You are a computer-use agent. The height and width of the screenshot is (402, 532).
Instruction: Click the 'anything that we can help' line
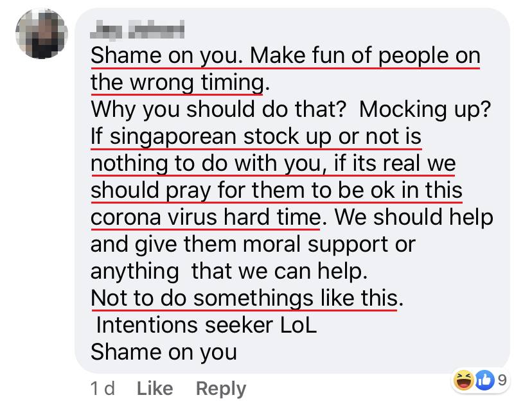(229, 272)
